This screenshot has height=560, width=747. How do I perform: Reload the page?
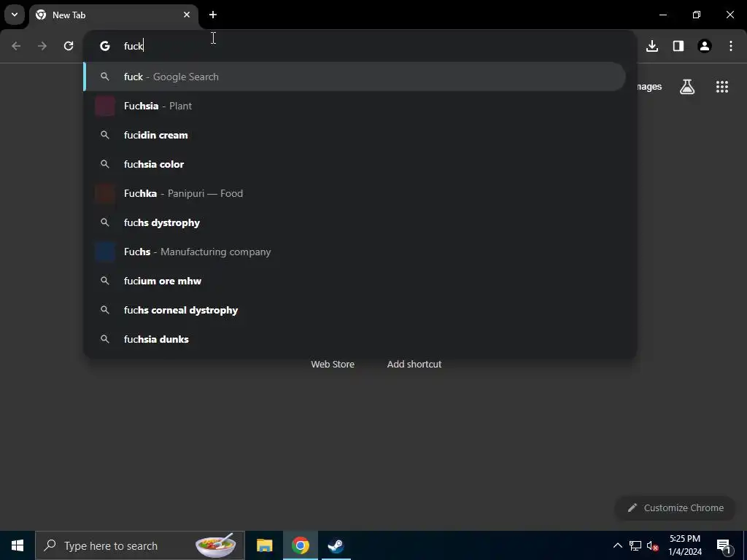point(69,46)
